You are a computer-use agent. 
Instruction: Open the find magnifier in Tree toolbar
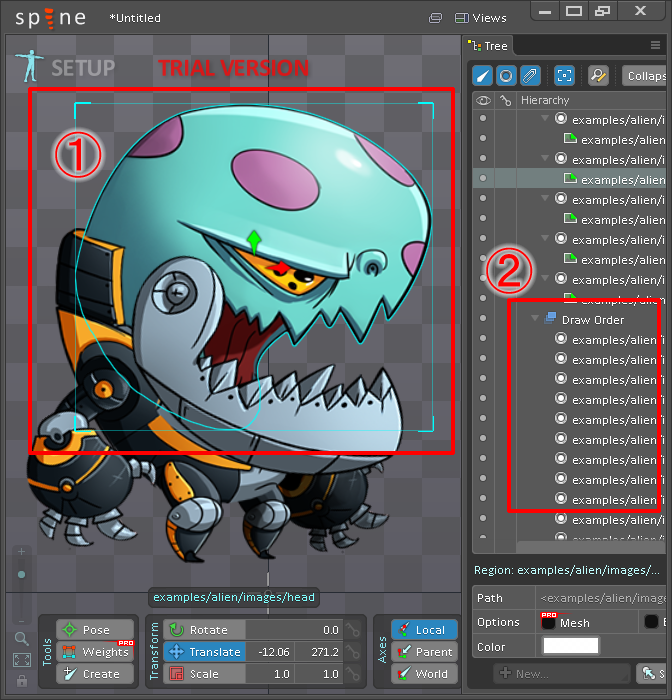coord(598,75)
